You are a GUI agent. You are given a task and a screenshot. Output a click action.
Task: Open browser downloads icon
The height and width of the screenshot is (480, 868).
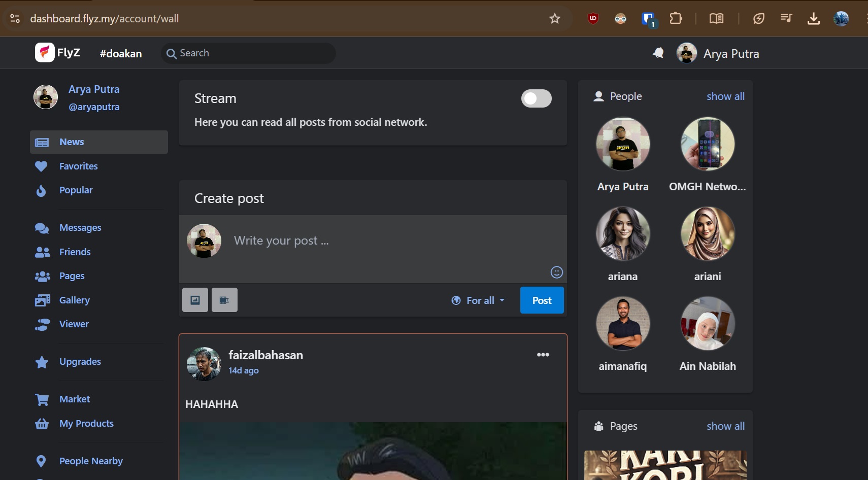click(814, 19)
